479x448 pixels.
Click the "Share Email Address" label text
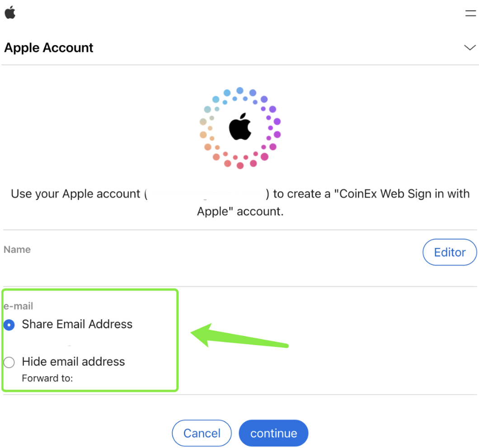(77, 324)
